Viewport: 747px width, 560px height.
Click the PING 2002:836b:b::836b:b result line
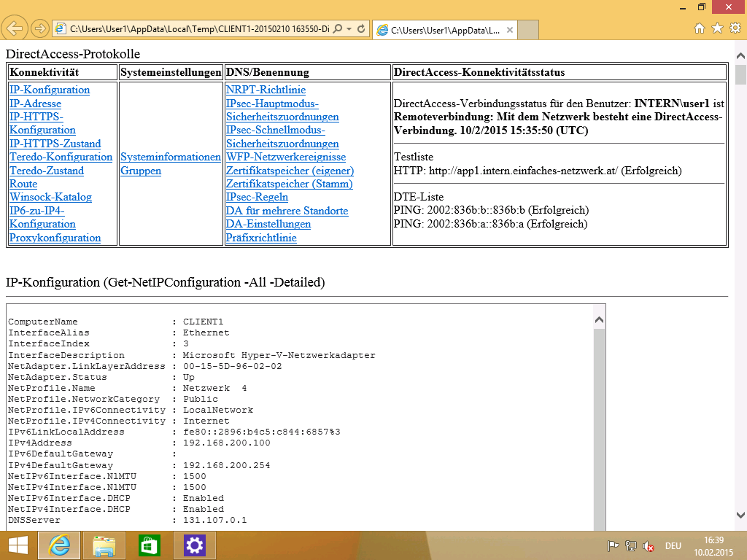tap(491, 210)
